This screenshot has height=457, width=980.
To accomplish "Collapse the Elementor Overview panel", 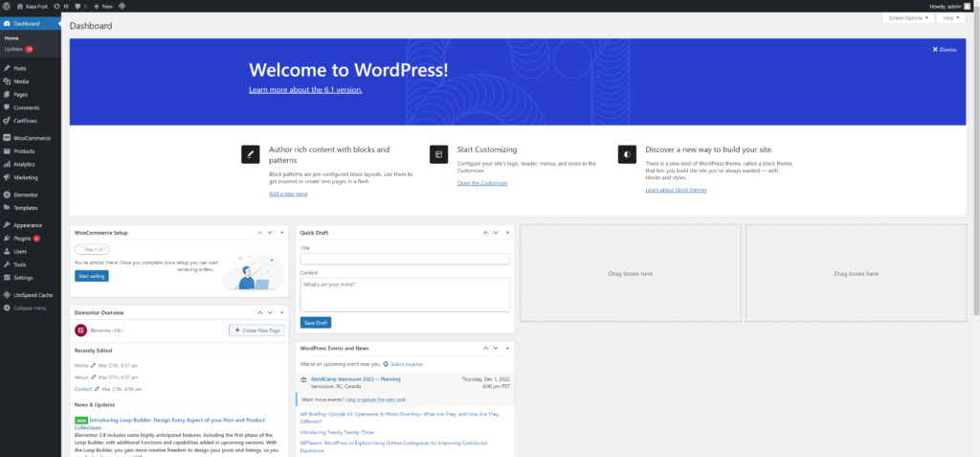I will [282, 311].
